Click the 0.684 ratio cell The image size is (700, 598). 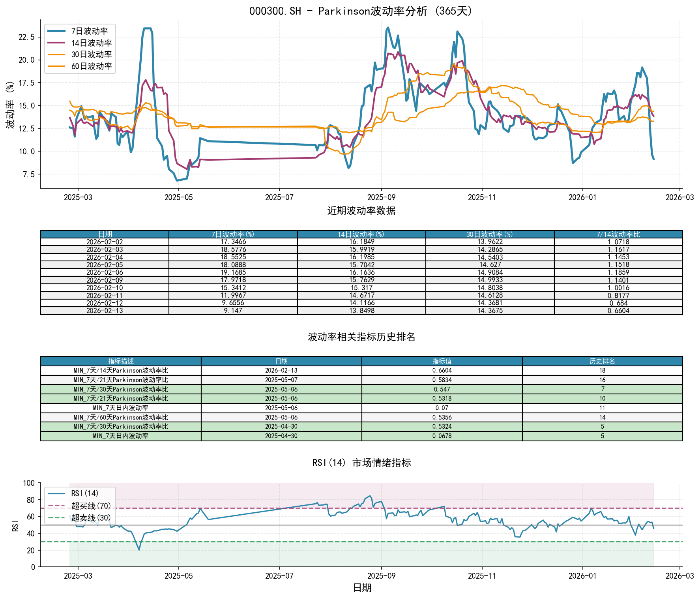tap(618, 303)
